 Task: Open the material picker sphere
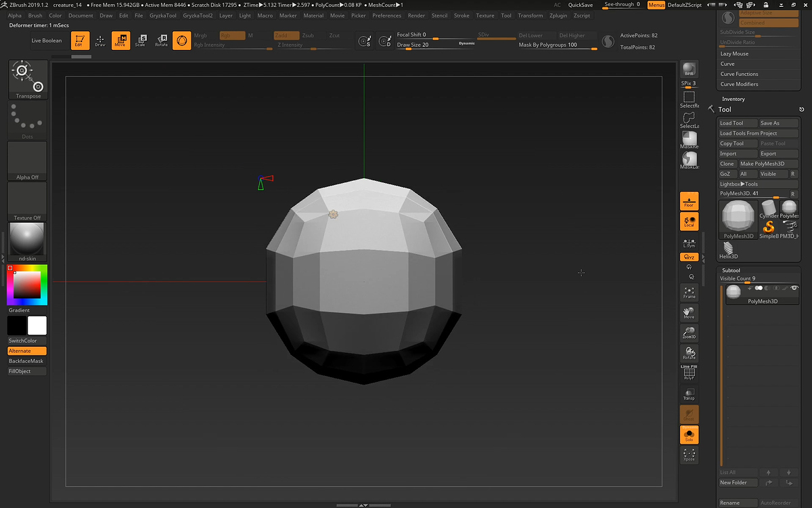click(28, 242)
